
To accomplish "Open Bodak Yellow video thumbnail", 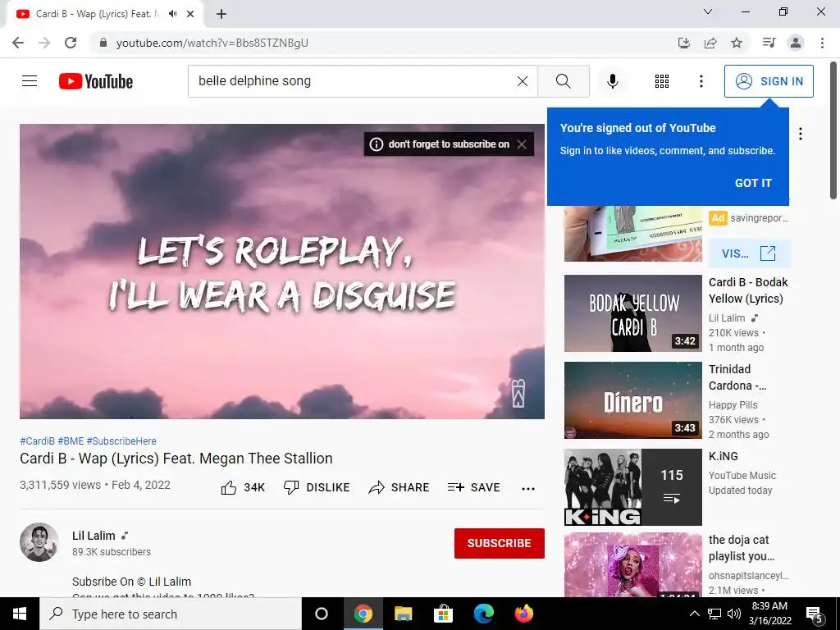I will click(633, 313).
